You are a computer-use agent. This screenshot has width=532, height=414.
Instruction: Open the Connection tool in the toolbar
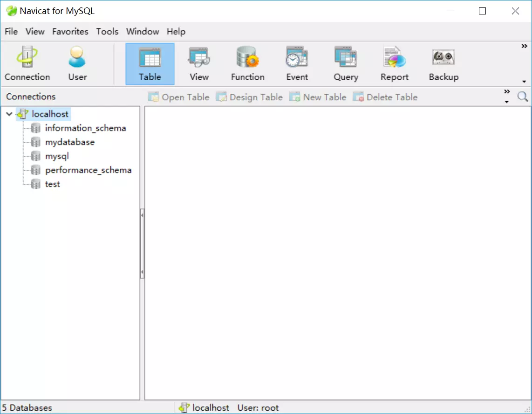coord(27,63)
